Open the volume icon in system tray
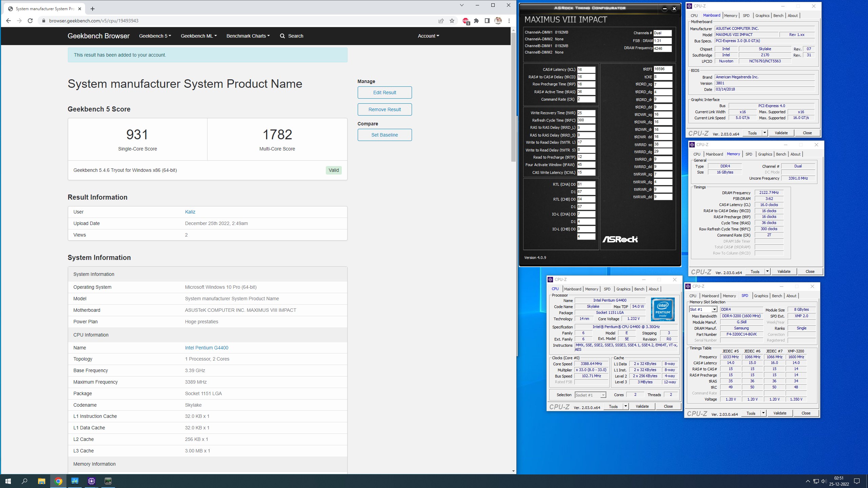This screenshot has height=488, width=868. point(824,481)
